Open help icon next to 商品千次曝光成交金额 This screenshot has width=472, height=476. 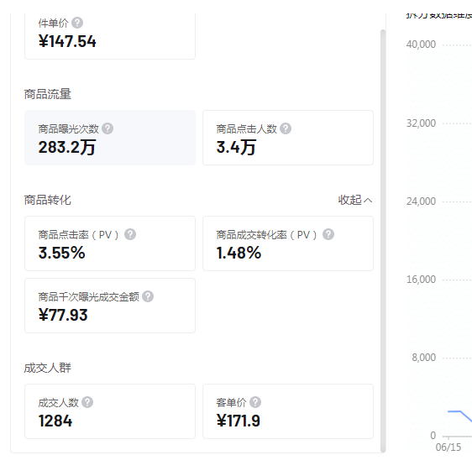tap(148, 296)
